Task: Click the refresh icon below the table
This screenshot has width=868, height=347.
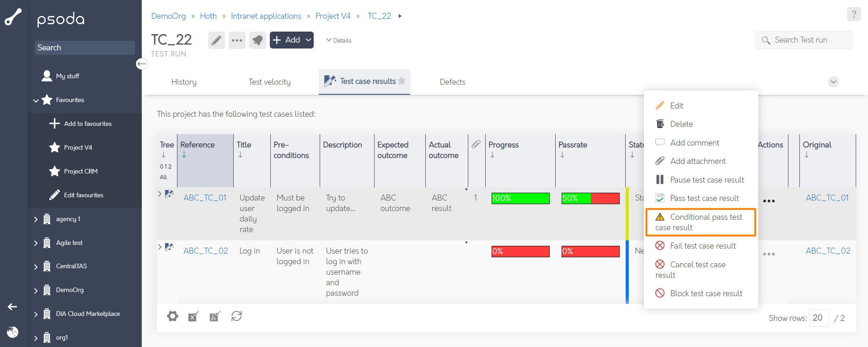Action: click(x=236, y=316)
